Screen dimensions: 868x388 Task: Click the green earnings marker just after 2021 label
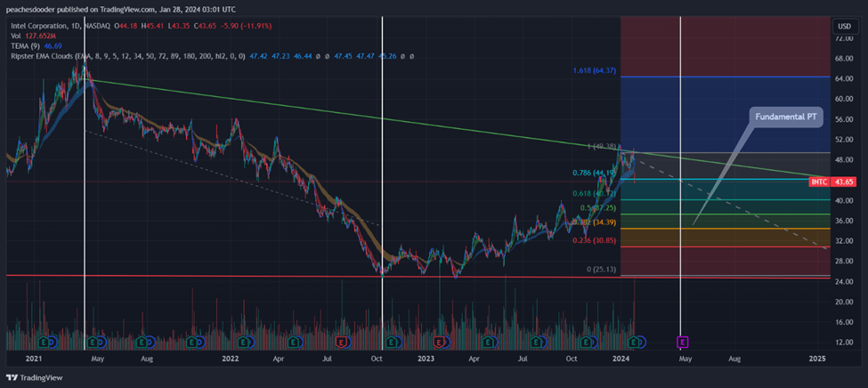[x=45, y=342]
